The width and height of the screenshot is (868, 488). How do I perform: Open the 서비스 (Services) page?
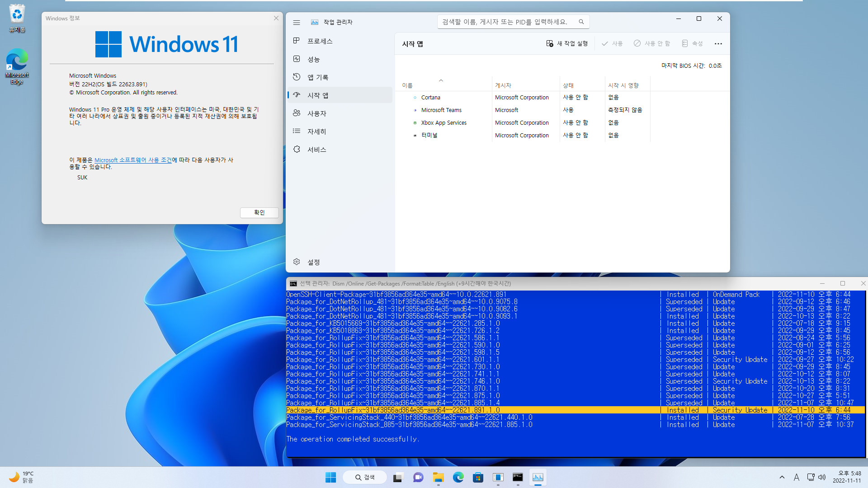pos(340,150)
